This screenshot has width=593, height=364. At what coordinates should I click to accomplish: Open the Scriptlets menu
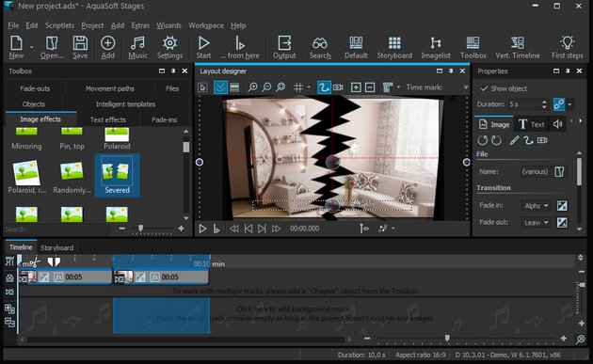[x=59, y=25]
